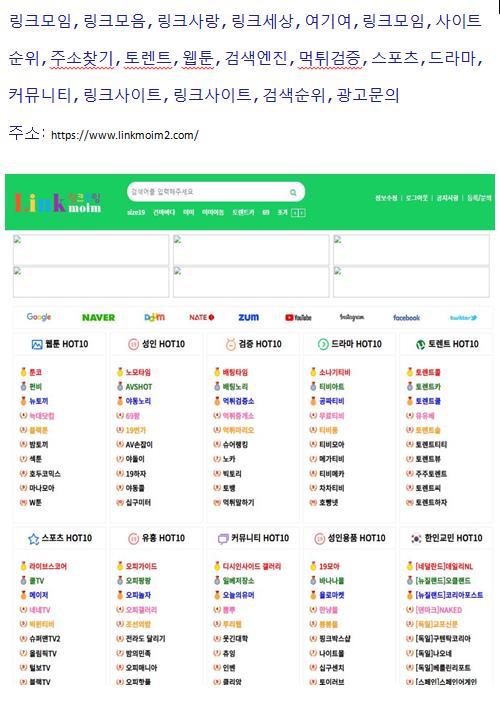The height and width of the screenshot is (713, 500).
Task: Click the Korean flag icon beside 한인교민 HOT10
Action: point(416,539)
